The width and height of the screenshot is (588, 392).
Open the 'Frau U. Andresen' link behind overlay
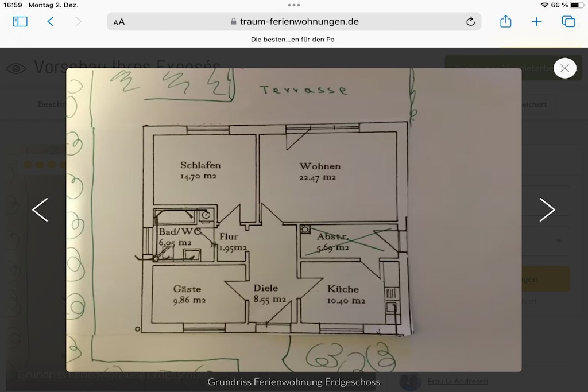[x=458, y=381]
